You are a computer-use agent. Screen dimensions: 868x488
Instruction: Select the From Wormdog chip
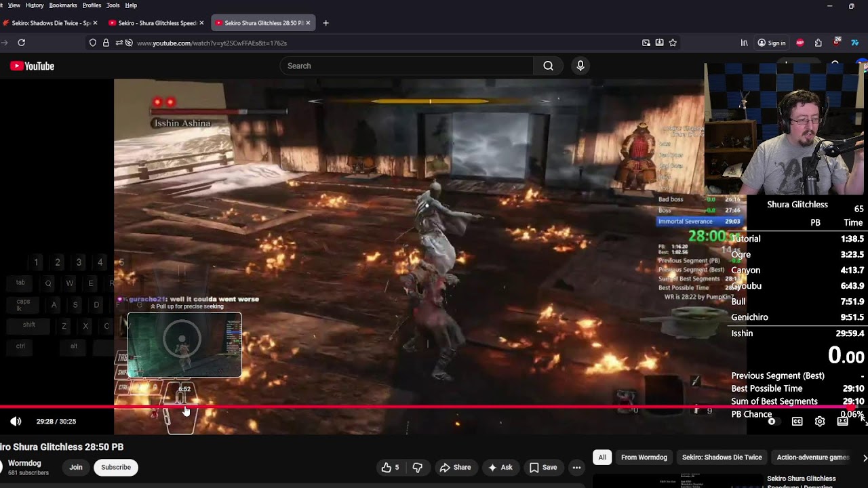(644, 457)
